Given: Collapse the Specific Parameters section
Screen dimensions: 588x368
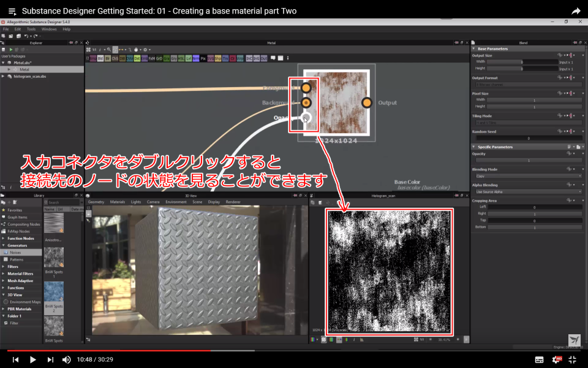Looking at the screenshot, I should pyautogui.click(x=473, y=147).
